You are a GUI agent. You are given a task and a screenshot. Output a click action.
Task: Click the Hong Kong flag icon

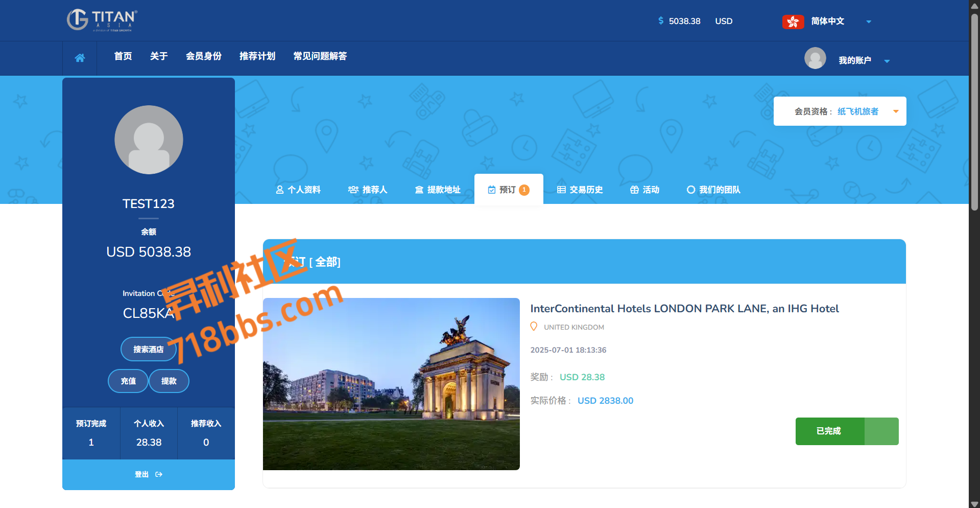(793, 21)
